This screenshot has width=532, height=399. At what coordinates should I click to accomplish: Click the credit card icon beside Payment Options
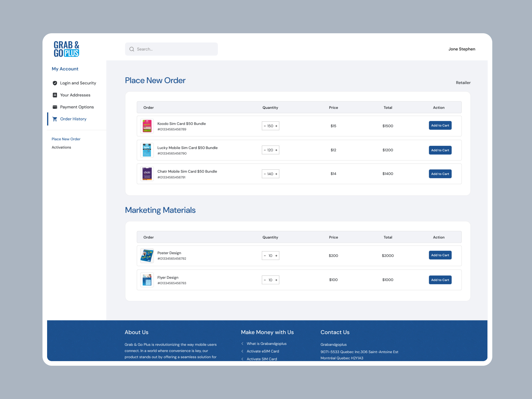[x=55, y=107]
